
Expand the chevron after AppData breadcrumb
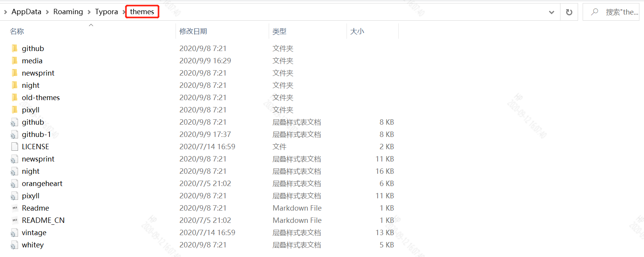point(47,12)
